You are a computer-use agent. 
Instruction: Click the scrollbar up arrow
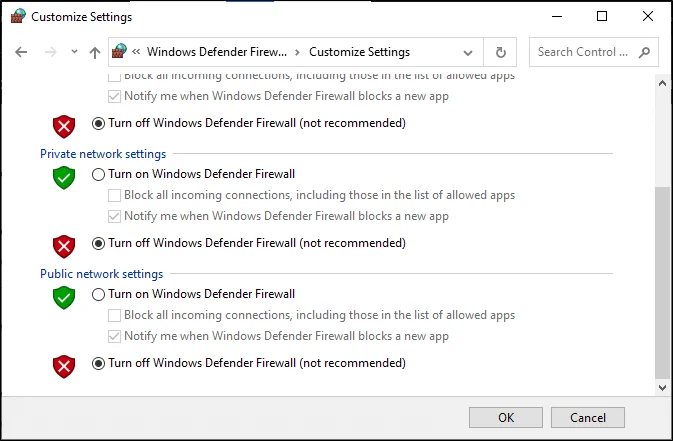662,83
